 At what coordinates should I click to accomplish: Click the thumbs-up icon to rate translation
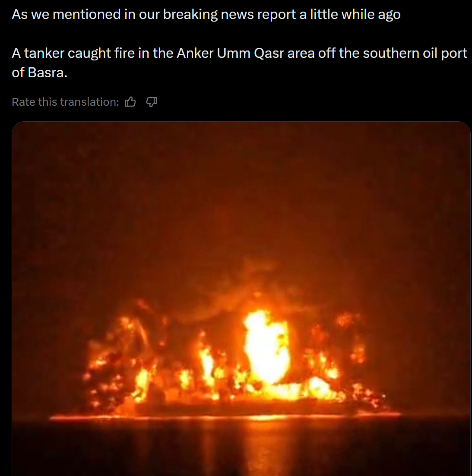pyautogui.click(x=130, y=102)
